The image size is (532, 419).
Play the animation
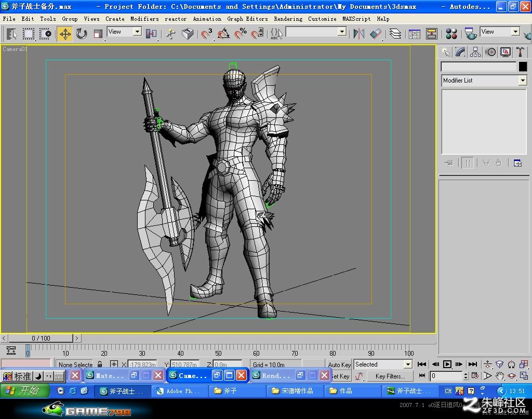447,364
